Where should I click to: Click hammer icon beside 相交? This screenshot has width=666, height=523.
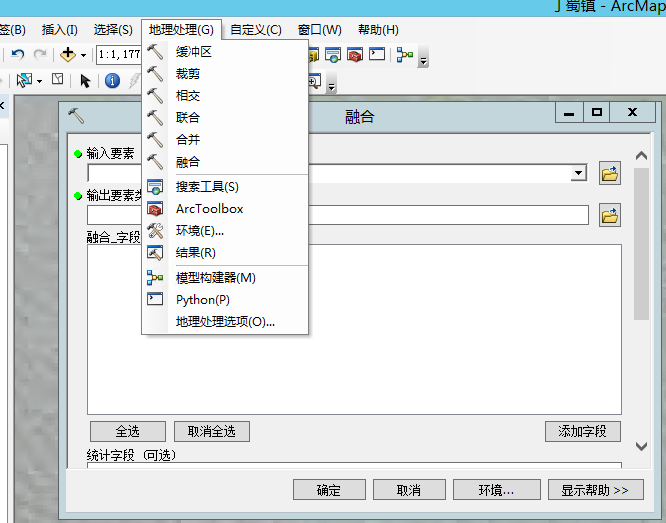click(155, 96)
